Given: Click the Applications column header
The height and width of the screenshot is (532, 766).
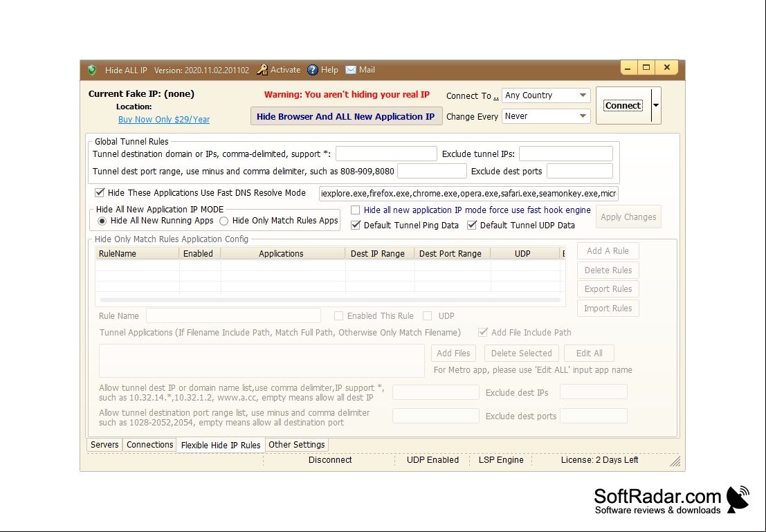Looking at the screenshot, I should pos(283,253).
